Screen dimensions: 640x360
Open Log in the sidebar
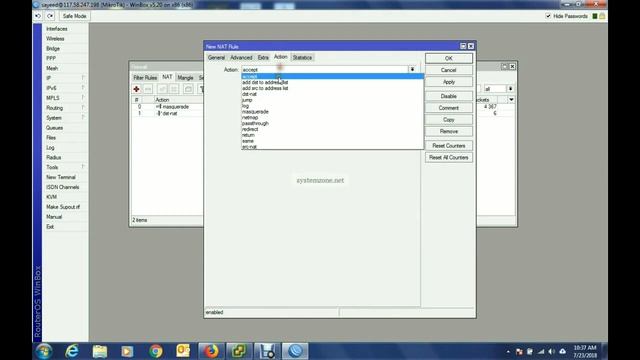50,147
